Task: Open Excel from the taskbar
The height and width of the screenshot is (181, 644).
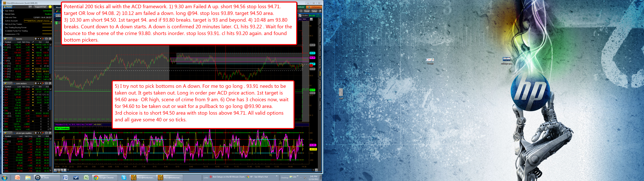Action: click(86, 177)
